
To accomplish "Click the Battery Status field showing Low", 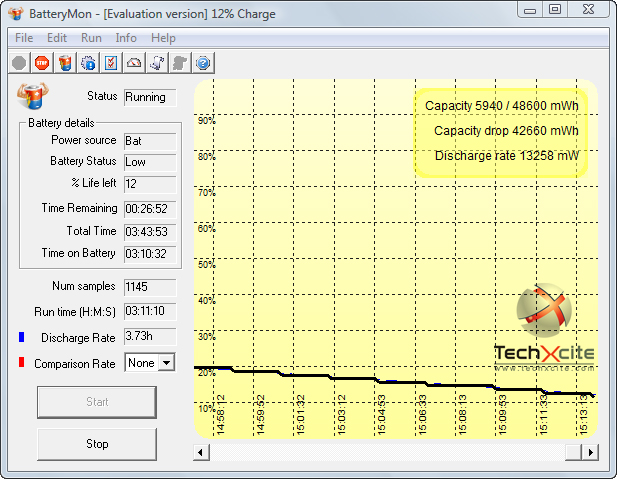I will (x=150, y=162).
